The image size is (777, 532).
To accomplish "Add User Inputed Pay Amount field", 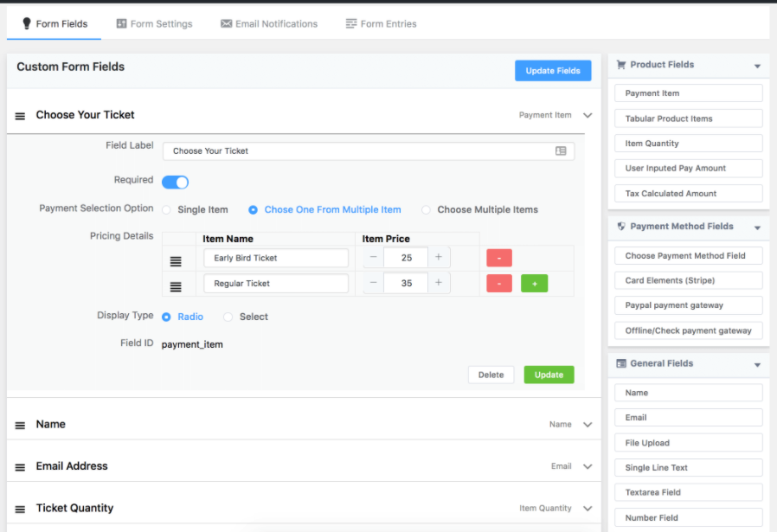I will click(x=688, y=168).
